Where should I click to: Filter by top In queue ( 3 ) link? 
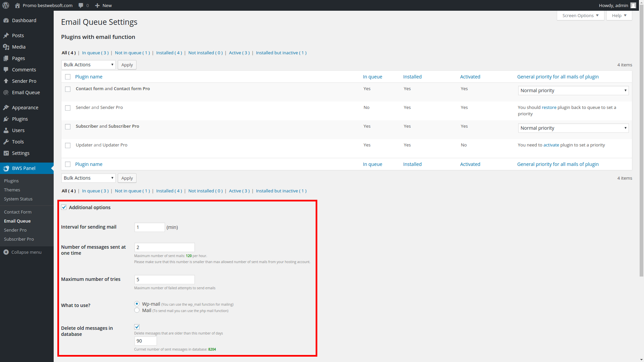[95, 53]
